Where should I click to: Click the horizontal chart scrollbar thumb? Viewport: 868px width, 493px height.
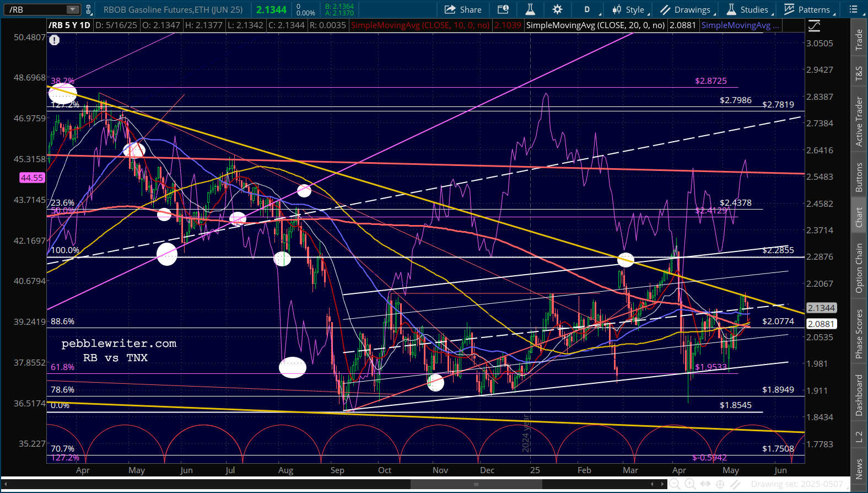pos(476,484)
